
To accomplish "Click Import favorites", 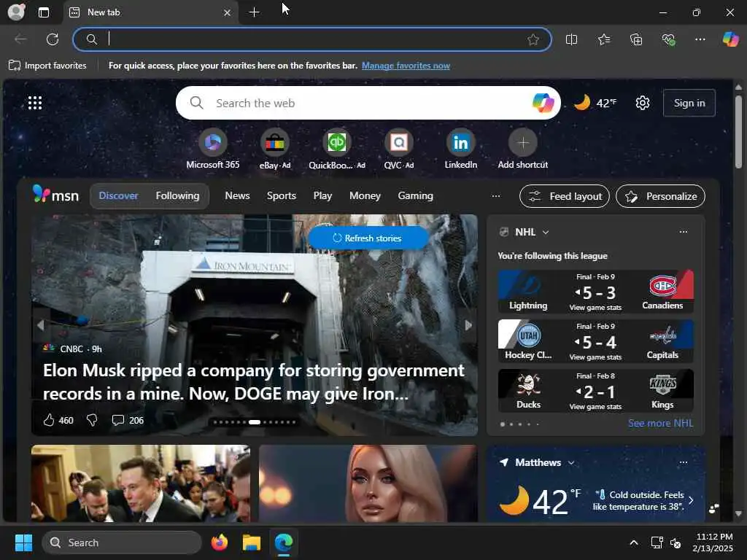I will (x=47, y=65).
